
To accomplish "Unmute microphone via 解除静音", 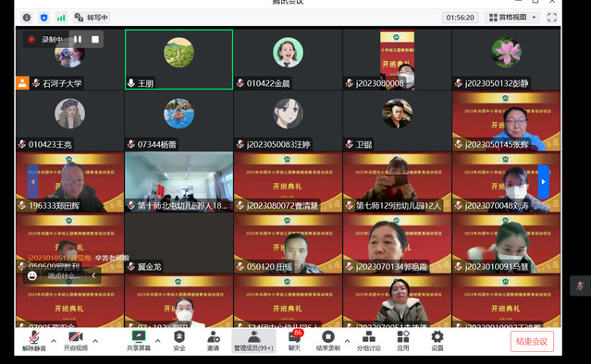I will click(x=34, y=341).
